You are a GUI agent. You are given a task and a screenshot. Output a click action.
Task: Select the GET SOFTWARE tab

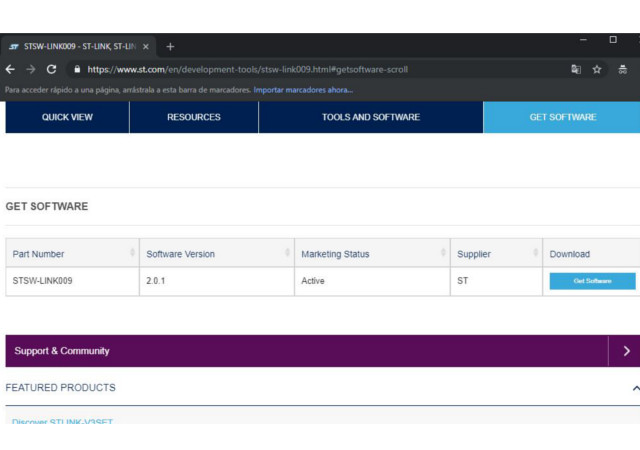562,117
